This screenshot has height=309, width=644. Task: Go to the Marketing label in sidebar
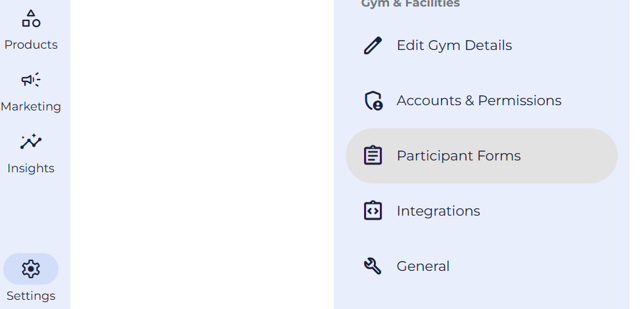31,107
